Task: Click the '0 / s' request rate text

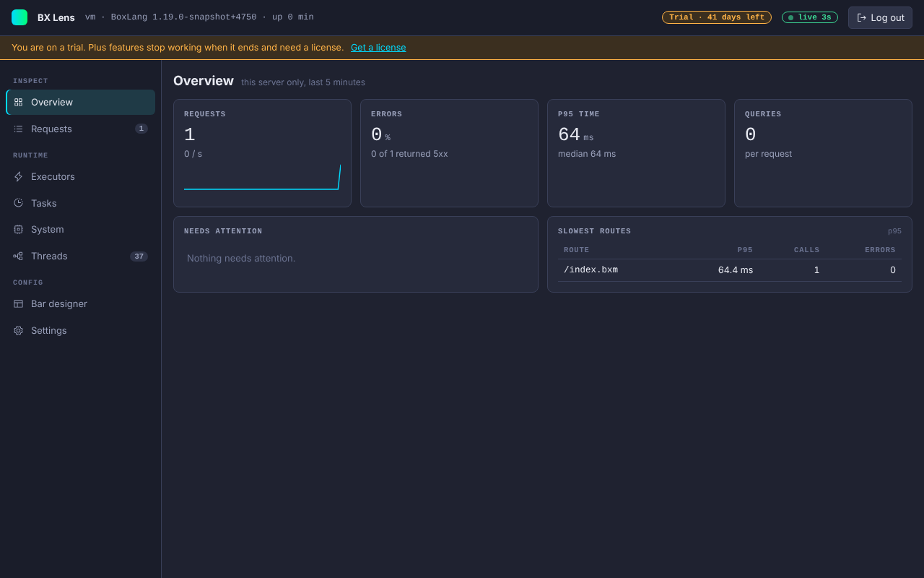Action: (193, 154)
